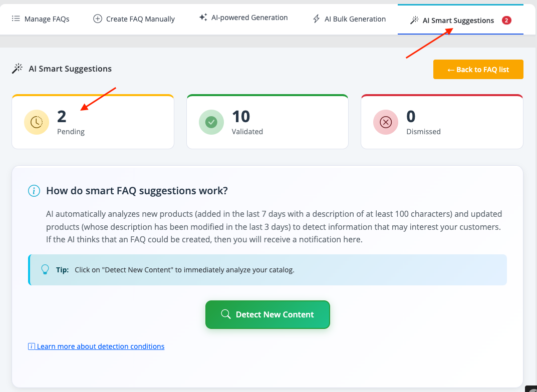This screenshot has width=537, height=392.
Task: Go to the AI Bulk Generation tab
Action: pyautogui.click(x=355, y=19)
